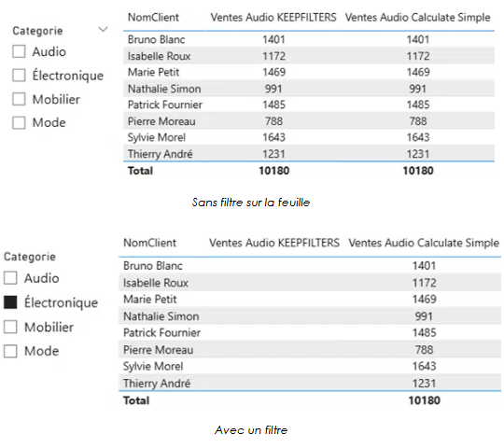
Task: Select the Total 10180 cell in lower table
Action: click(424, 400)
